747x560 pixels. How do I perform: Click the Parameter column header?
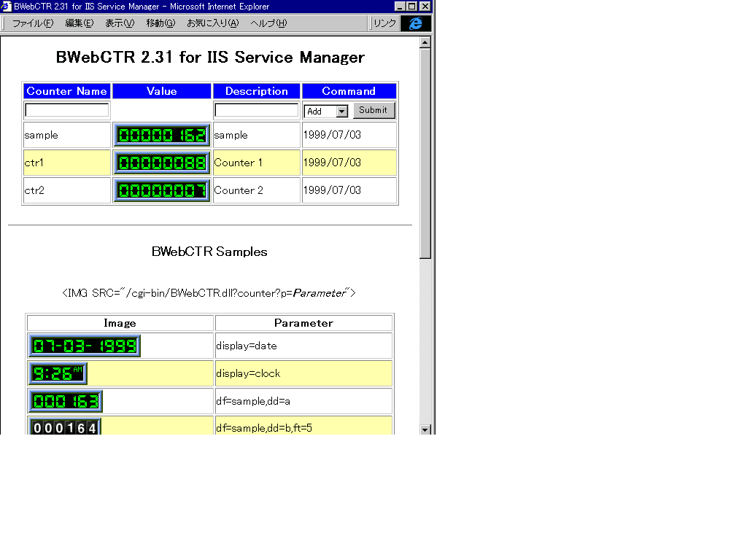pyautogui.click(x=304, y=323)
